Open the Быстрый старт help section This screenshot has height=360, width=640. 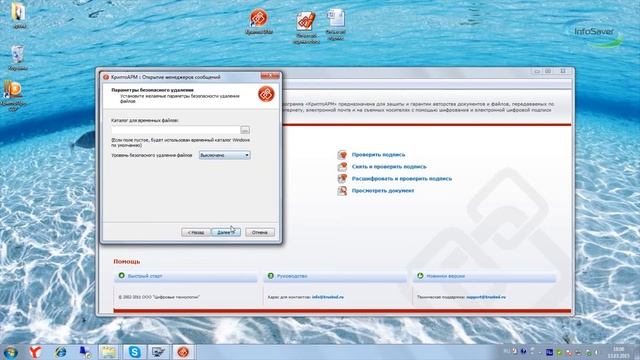click(145, 276)
